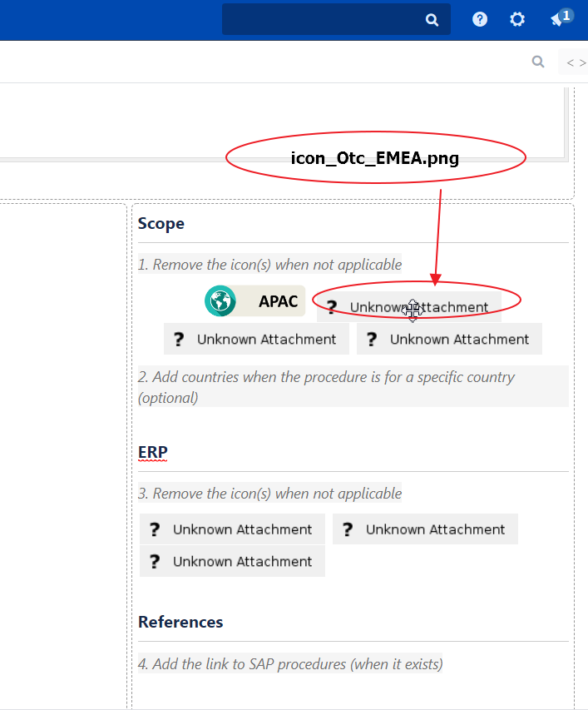Select the red-circled Unknown Attachment beside APAC
The width and height of the screenshot is (588, 710).
click(x=409, y=306)
